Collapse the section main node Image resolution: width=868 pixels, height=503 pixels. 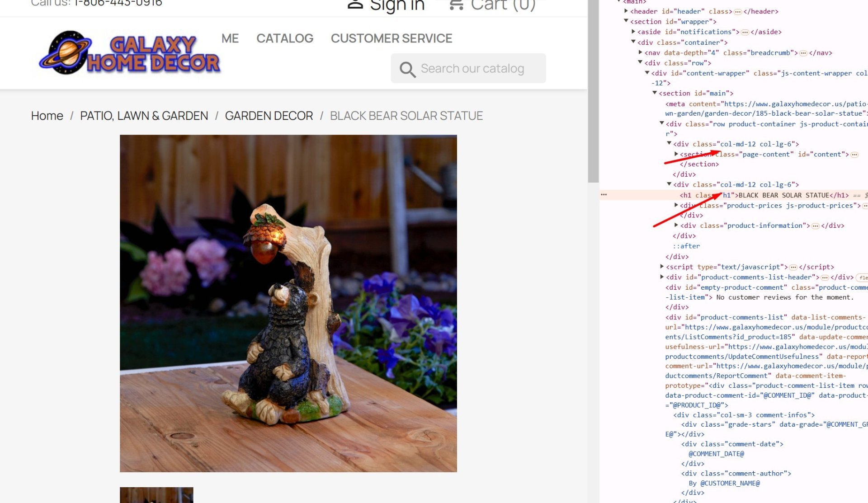click(654, 93)
